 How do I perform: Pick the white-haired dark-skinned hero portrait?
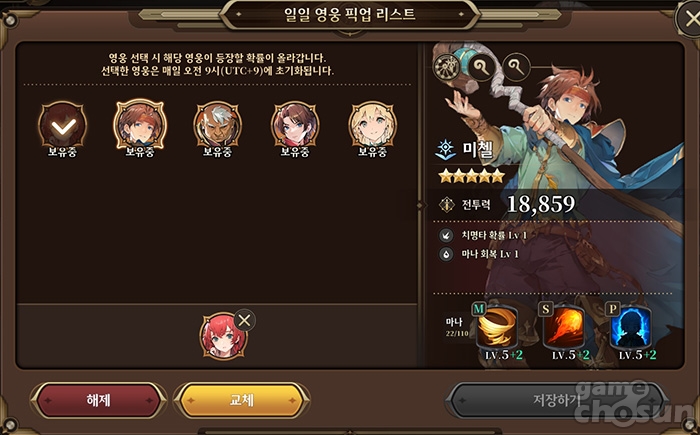[x=217, y=125]
